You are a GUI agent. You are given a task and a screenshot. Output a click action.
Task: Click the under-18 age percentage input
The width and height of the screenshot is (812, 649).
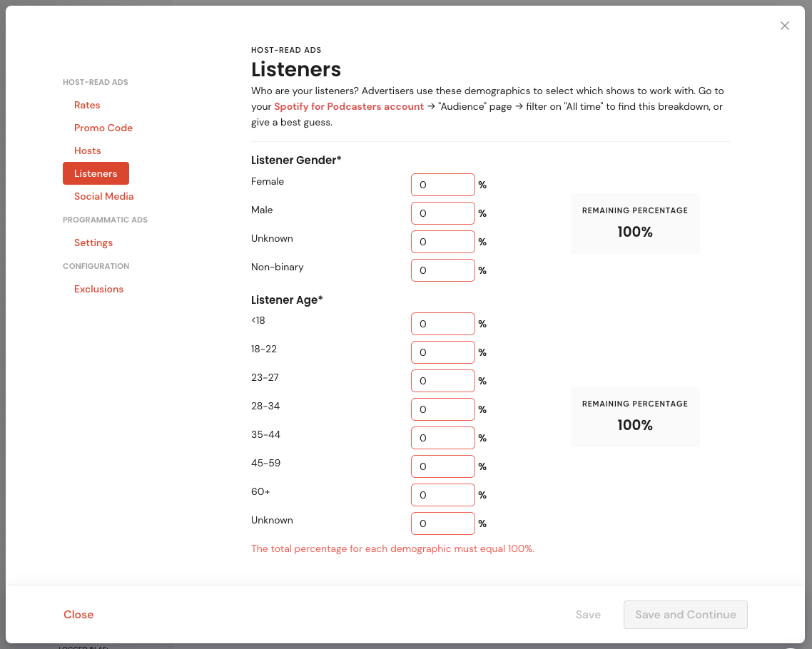(442, 323)
